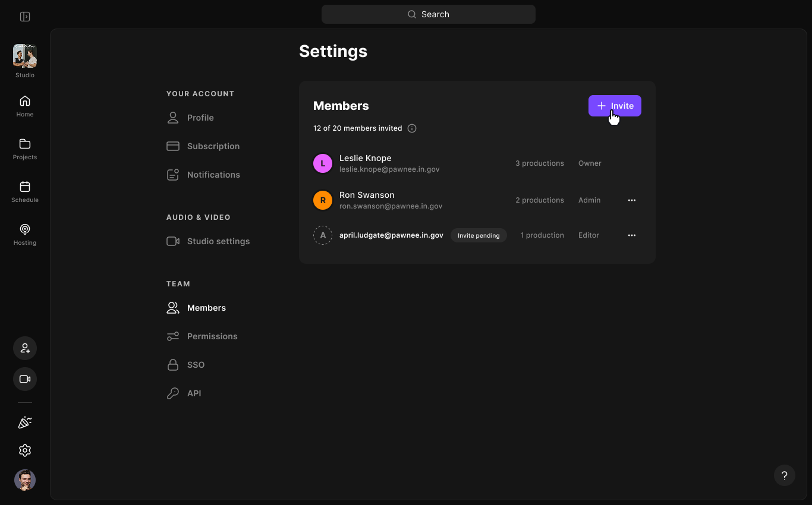Select Profile in account settings

(x=200, y=118)
